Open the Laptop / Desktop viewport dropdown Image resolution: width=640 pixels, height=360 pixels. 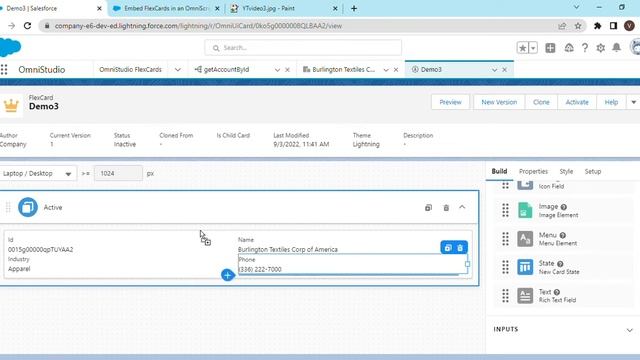click(x=37, y=173)
